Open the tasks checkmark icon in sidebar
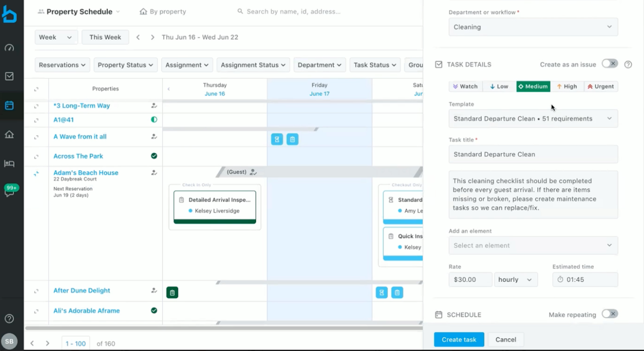This screenshot has height=351, width=644. click(9, 76)
